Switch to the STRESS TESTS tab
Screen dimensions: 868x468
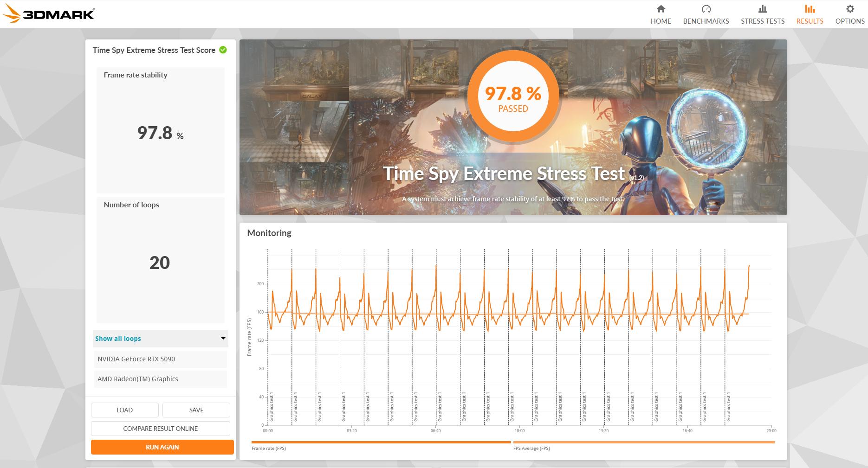763,14
